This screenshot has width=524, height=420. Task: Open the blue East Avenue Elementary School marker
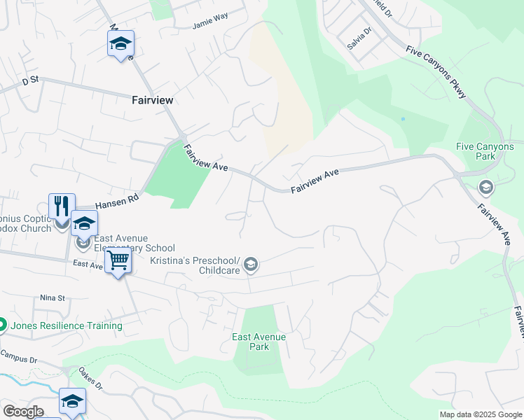pyautogui.click(x=84, y=225)
